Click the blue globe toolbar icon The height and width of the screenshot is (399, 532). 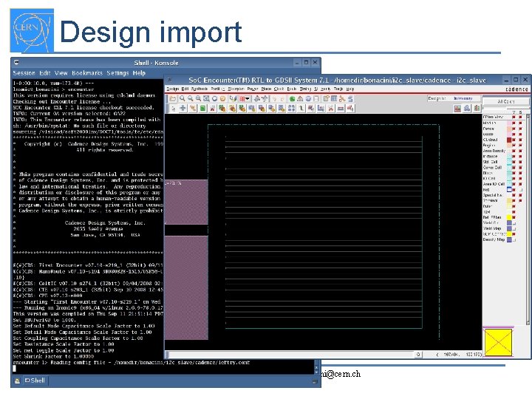[308, 99]
